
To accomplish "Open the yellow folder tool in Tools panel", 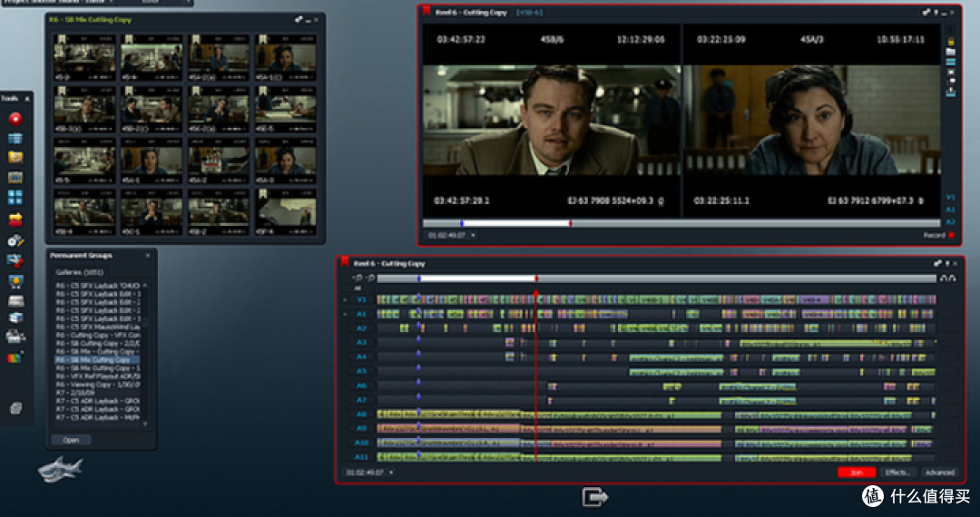I will coord(15,157).
